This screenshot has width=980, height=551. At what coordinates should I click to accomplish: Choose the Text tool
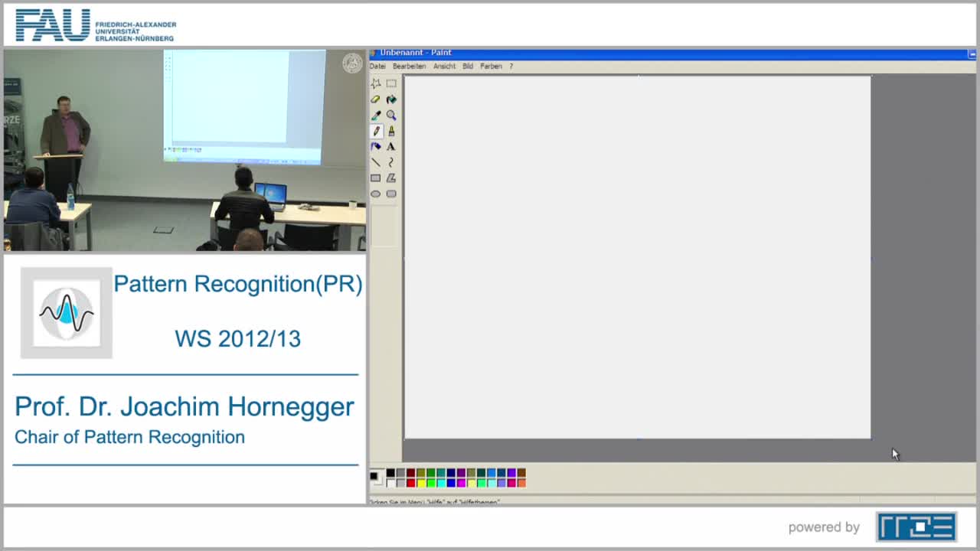click(391, 146)
